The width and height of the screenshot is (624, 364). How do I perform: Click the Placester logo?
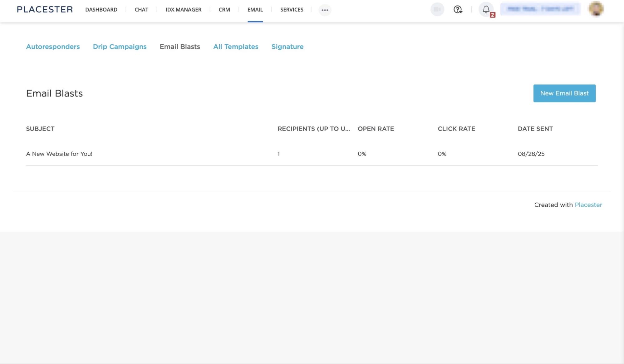pyautogui.click(x=45, y=9)
